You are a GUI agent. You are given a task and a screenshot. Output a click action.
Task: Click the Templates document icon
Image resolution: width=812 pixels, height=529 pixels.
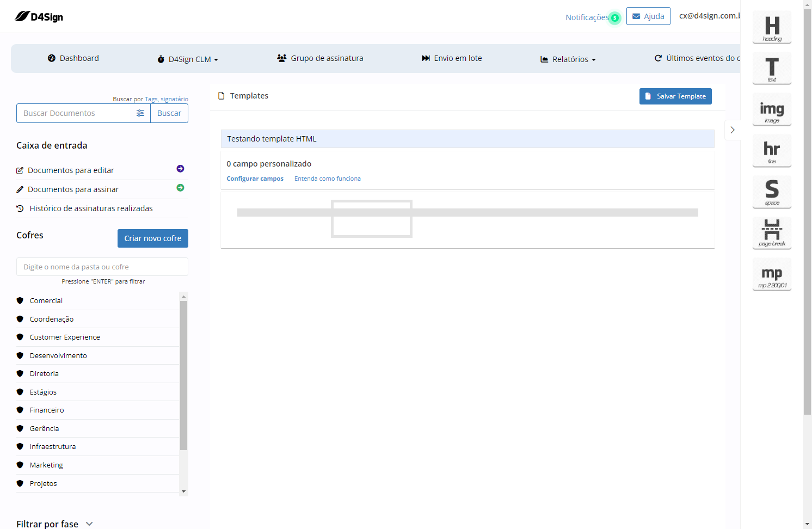point(222,96)
